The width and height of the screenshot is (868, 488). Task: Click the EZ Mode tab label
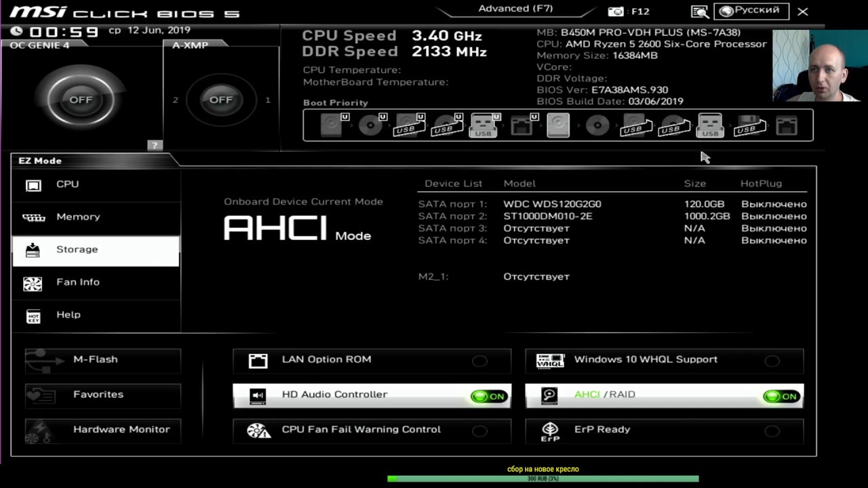40,161
